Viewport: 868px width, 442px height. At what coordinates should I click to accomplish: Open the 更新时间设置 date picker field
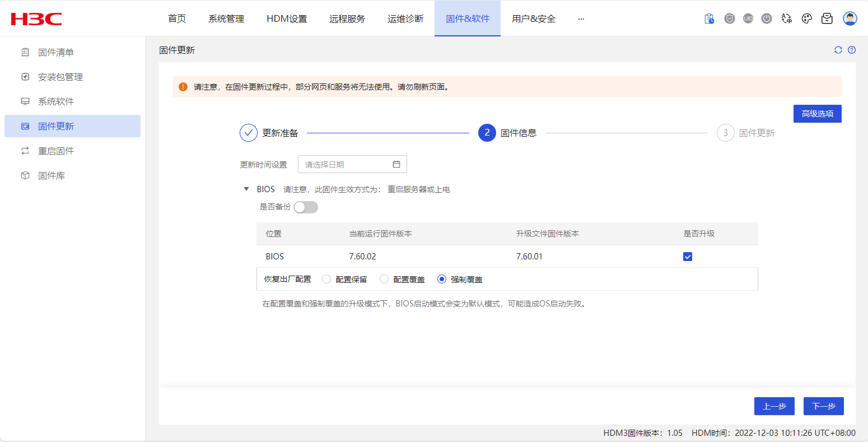coord(352,164)
